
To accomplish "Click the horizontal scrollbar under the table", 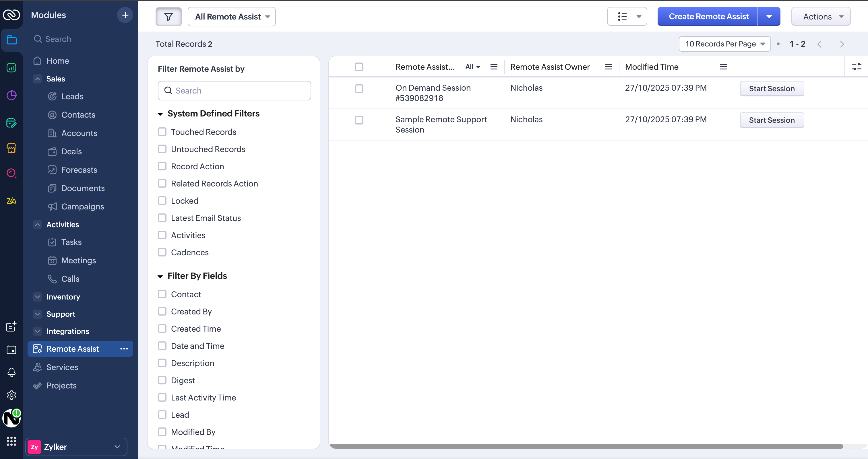I will point(586,446).
